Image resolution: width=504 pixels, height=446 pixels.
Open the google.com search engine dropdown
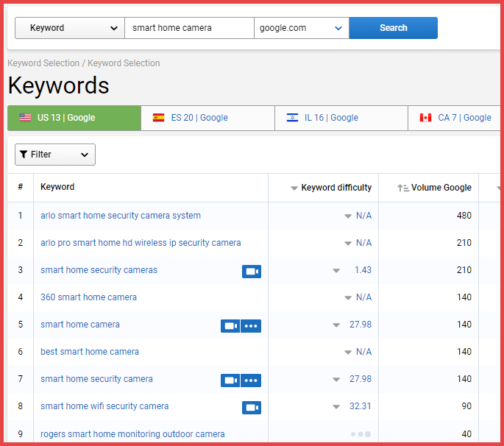click(302, 28)
